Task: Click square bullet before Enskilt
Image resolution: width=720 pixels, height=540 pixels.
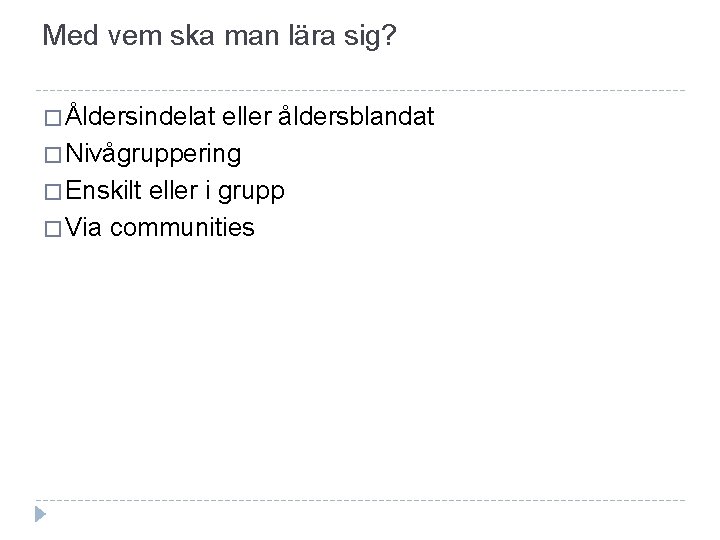Action: 52,192
